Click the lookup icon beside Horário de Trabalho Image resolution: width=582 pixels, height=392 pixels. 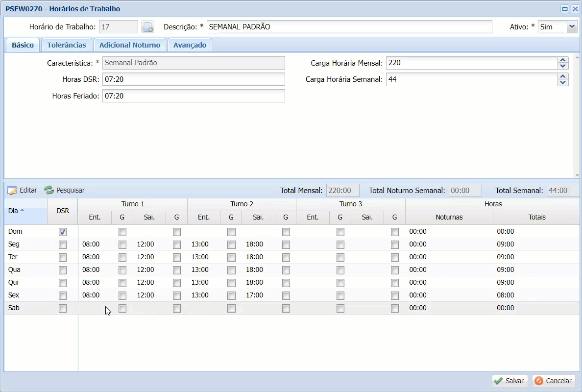click(x=147, y=27)
